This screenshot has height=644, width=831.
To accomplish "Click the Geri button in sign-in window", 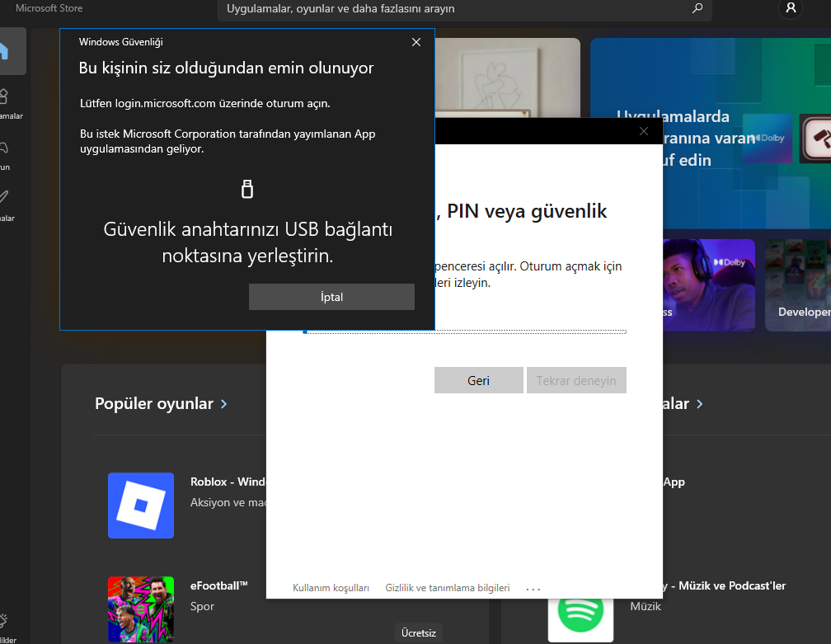I will pos(478,380).
